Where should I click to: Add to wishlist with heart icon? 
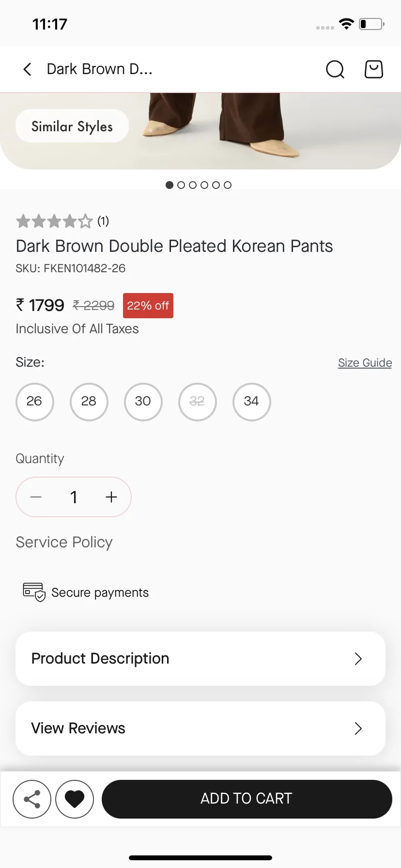point(75,799)
